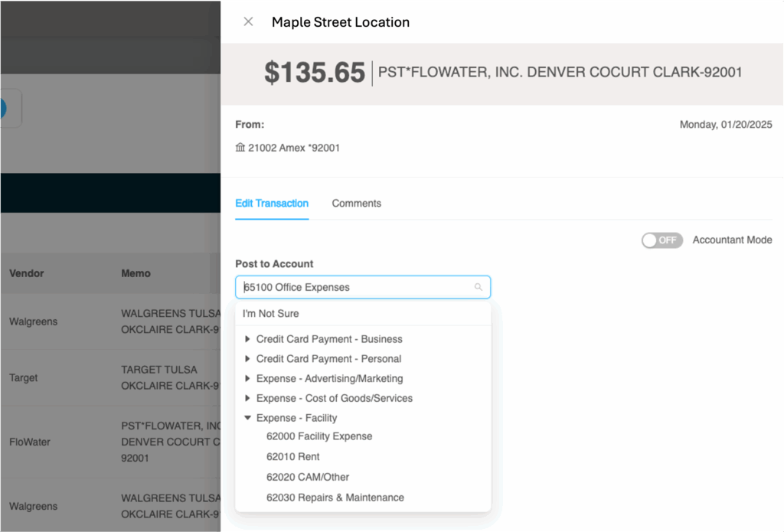Screen dimensions: 784x532
Task: Expand Expense - Cost of Goods/Services group
Action: point(247,399)
